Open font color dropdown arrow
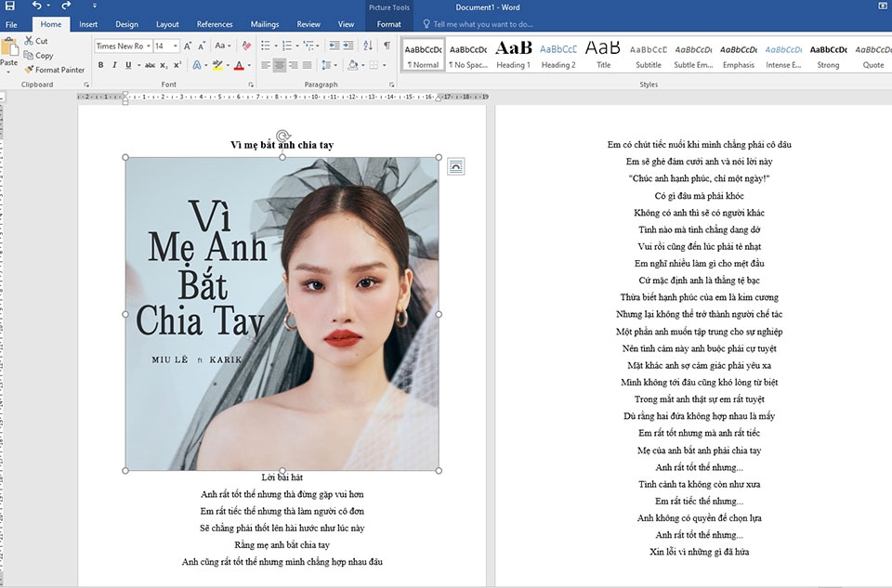Screen dimensions: 892x588 tap(249, 65)
